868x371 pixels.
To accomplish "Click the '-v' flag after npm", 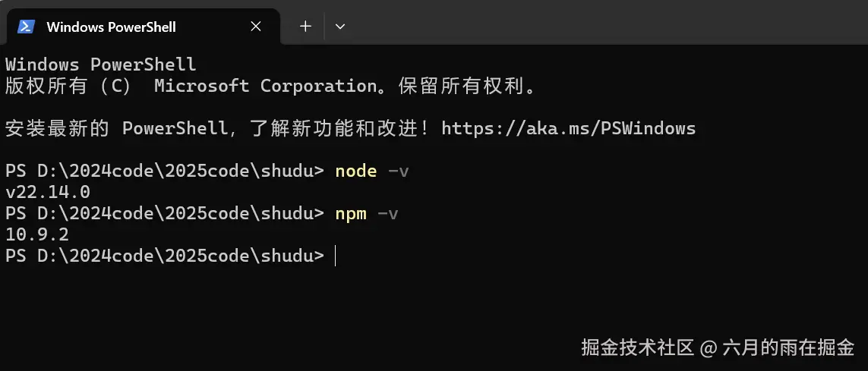I will (x=387, y=213).
